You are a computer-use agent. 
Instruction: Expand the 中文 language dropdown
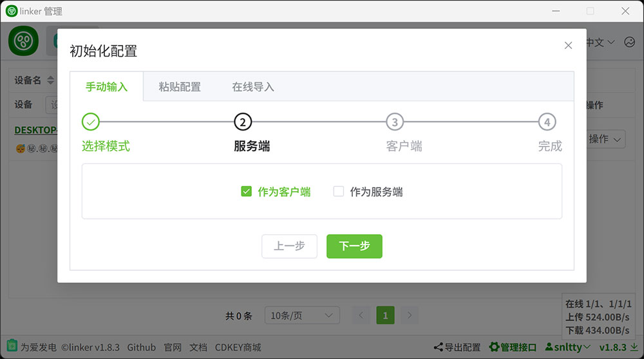coord(600,42)
